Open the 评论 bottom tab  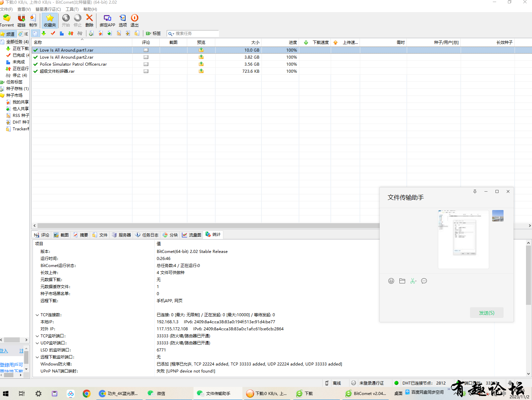[42, 235]
